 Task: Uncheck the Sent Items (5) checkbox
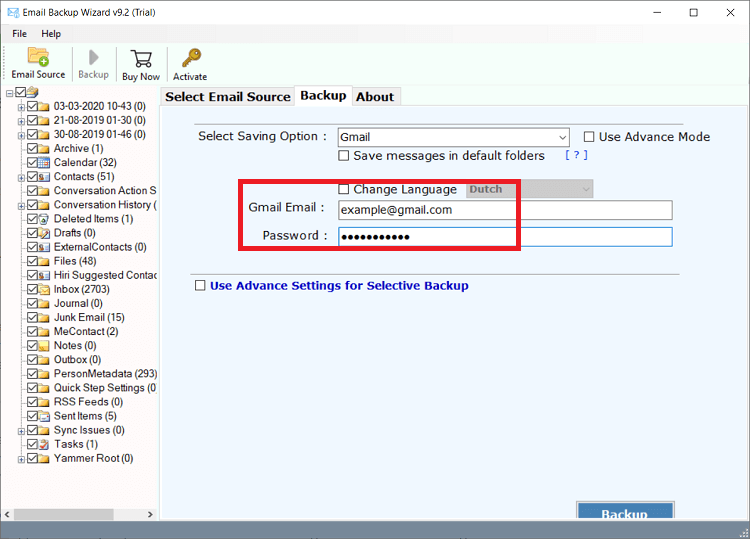coord(33,416)
